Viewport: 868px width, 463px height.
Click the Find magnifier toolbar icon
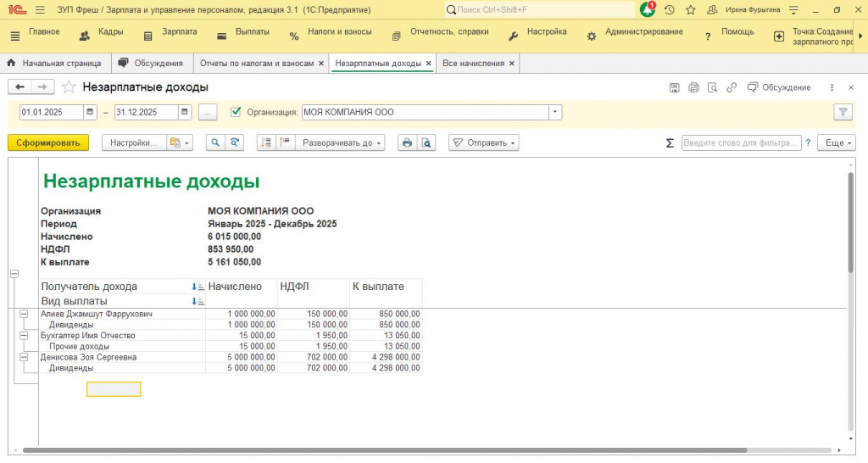coord(215,143)
